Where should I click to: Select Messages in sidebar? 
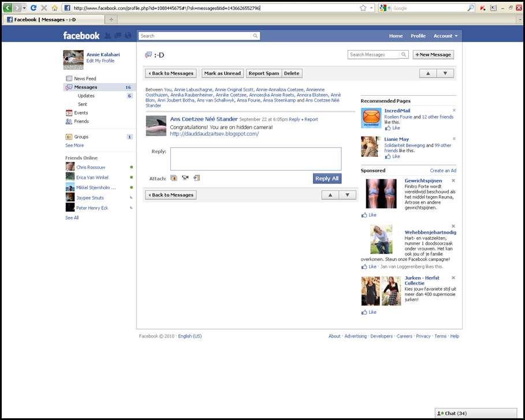[99, 87]
